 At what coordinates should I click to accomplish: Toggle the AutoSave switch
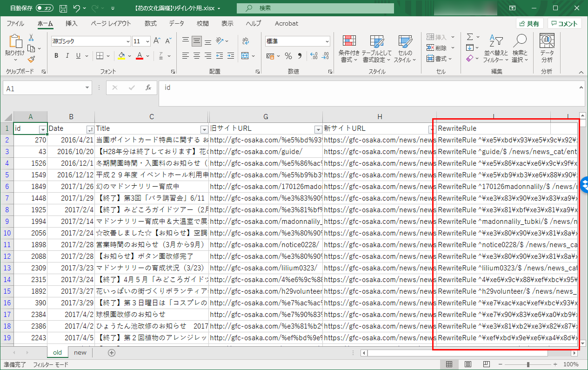[x=45, y=8]
